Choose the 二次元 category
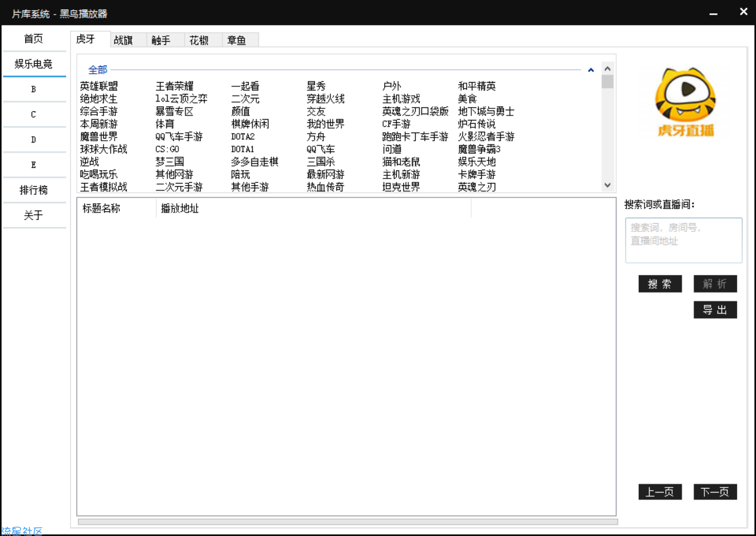Image resolution: width=756 pixels, height=536 pixels. pyautogui.click(x=245, y=99)
